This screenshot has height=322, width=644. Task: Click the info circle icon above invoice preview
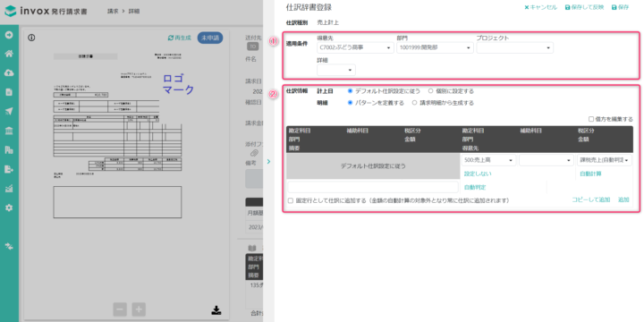(31, 38)
